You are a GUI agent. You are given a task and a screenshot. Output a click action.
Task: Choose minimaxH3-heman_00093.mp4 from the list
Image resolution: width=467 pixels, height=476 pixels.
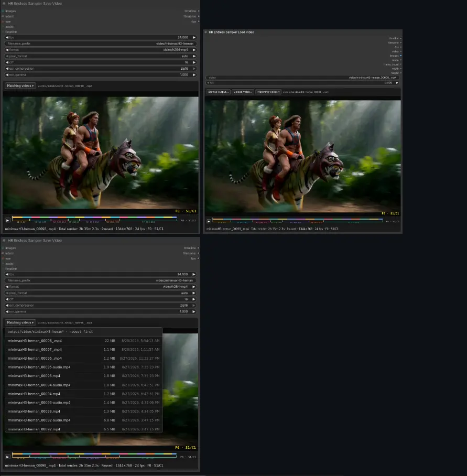pos(84,412)
